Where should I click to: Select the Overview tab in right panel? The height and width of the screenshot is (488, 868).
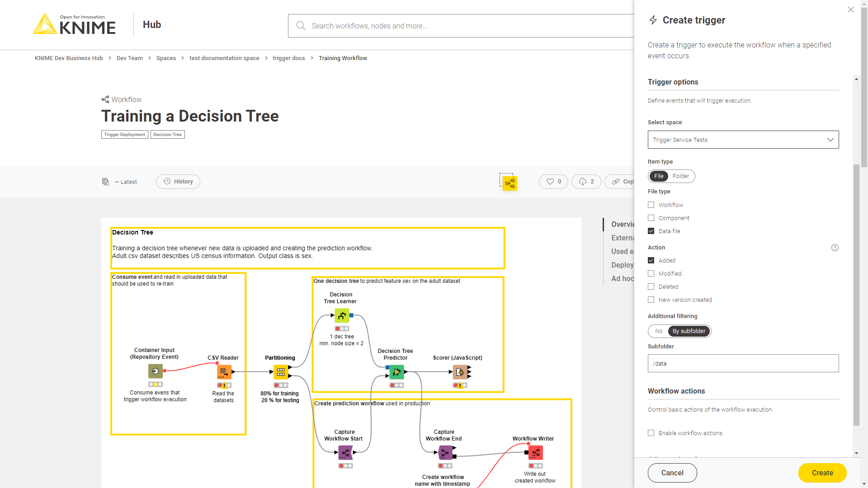pyautogui.click(x=623, y=224)
